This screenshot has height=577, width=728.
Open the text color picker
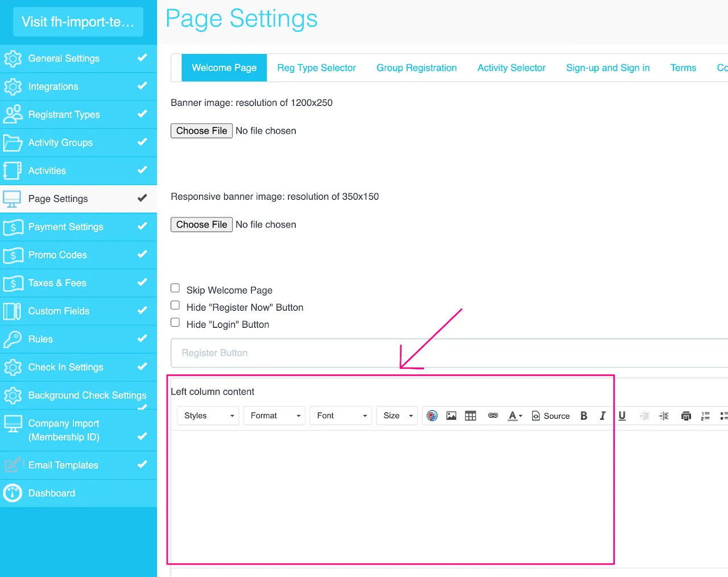point(515,416)
